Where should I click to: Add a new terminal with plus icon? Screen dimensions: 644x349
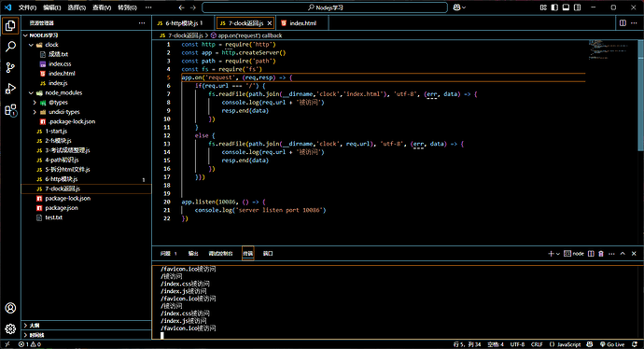coord(551,254)
